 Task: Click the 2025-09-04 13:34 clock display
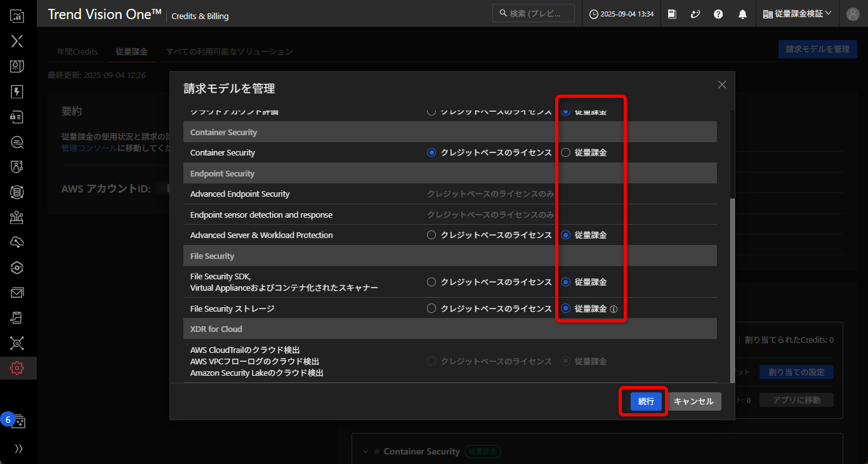click(622, 14)
